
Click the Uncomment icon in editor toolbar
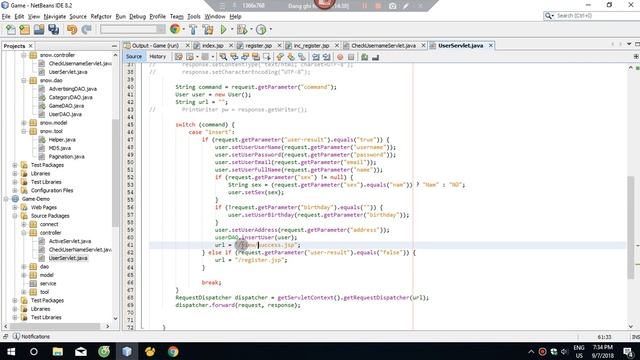(x=376, y=57)
